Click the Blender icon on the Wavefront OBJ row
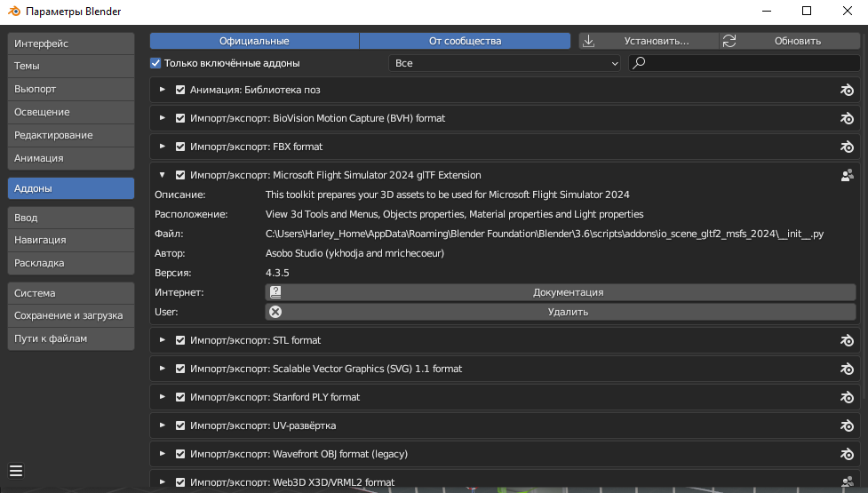The width and height of the screenshot is (868, 493). 847,454
